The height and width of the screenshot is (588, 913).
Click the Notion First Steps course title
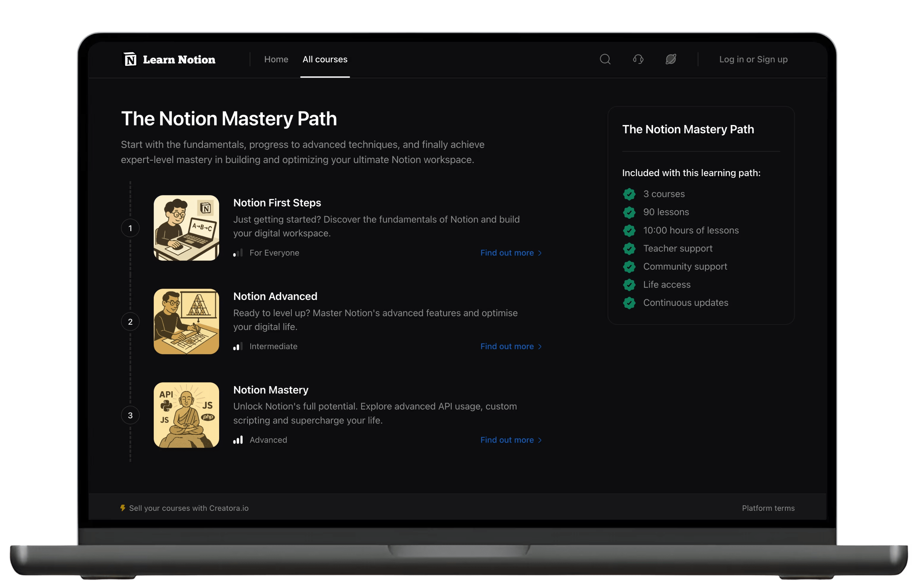coord(277,203)
